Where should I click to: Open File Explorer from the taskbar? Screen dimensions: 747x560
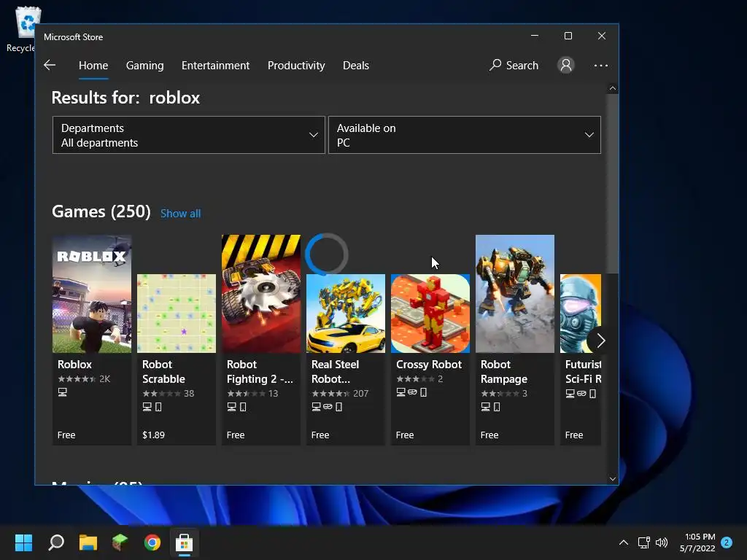tap(88, 542)
